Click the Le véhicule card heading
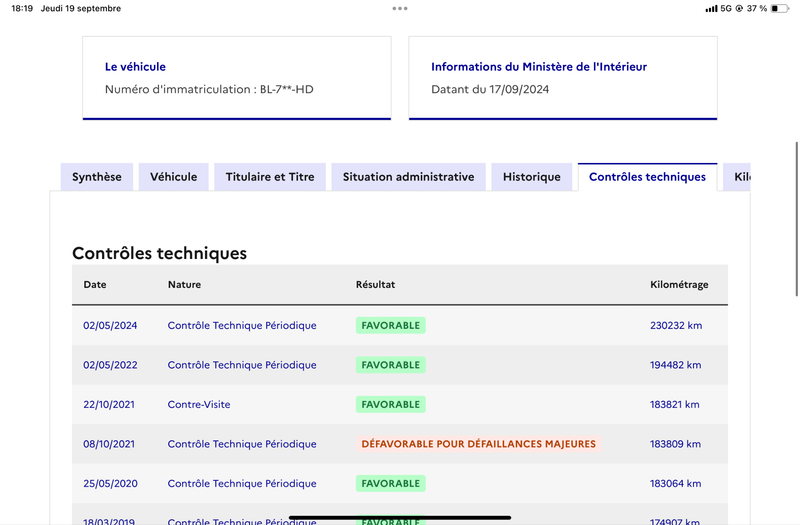 [x=135, y=67]
